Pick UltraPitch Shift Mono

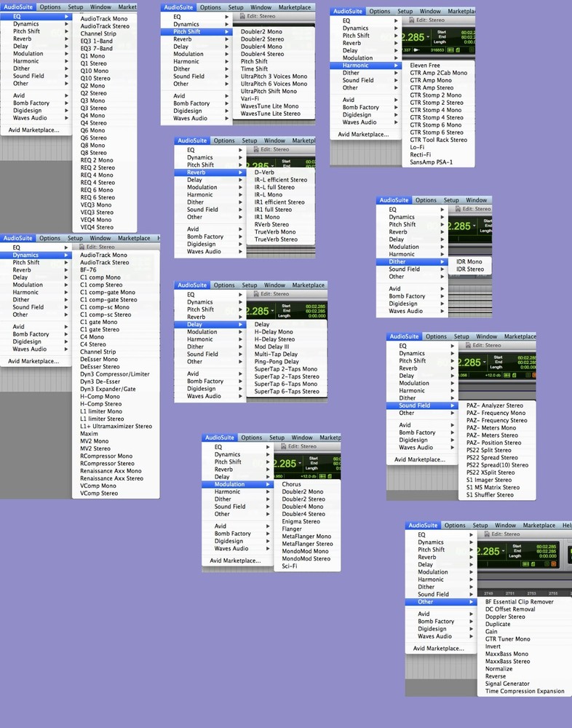click(269, 91)
